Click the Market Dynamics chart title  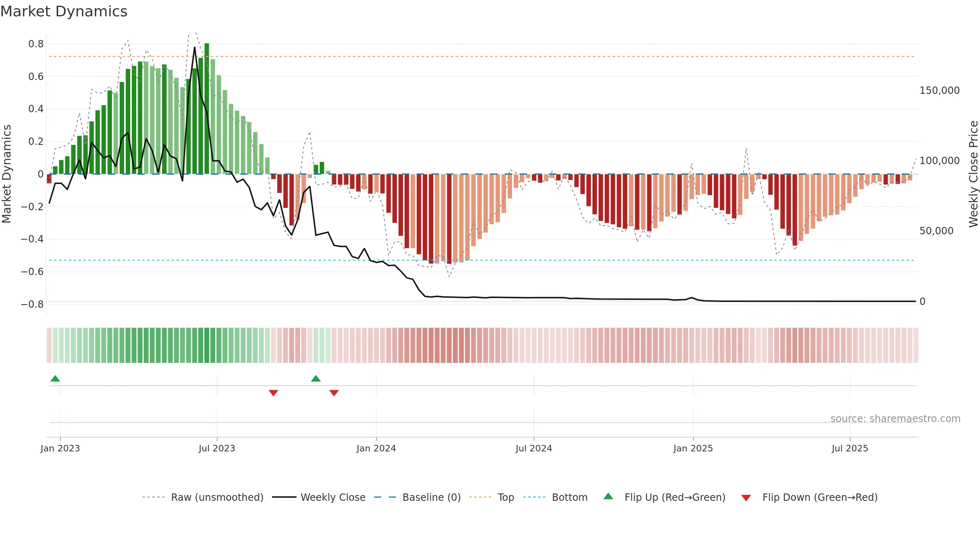64,11
